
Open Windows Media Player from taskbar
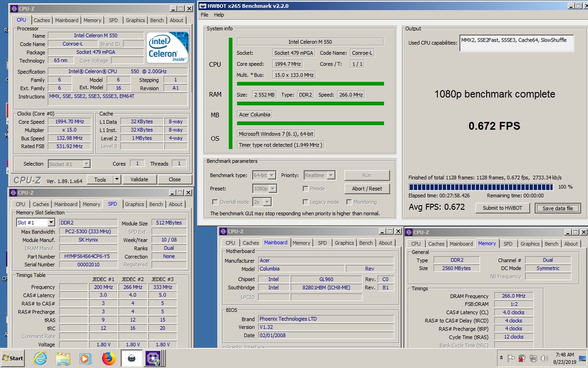[85, 358]
